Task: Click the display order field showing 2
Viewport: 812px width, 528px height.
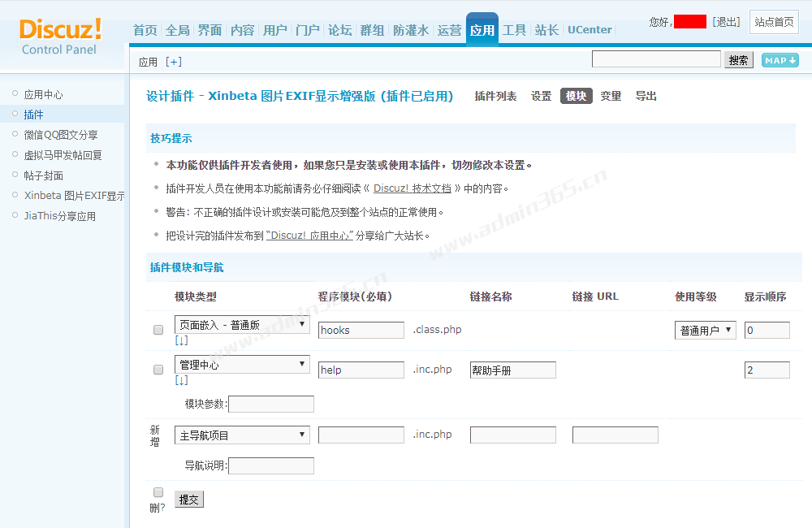Action: 767,370
